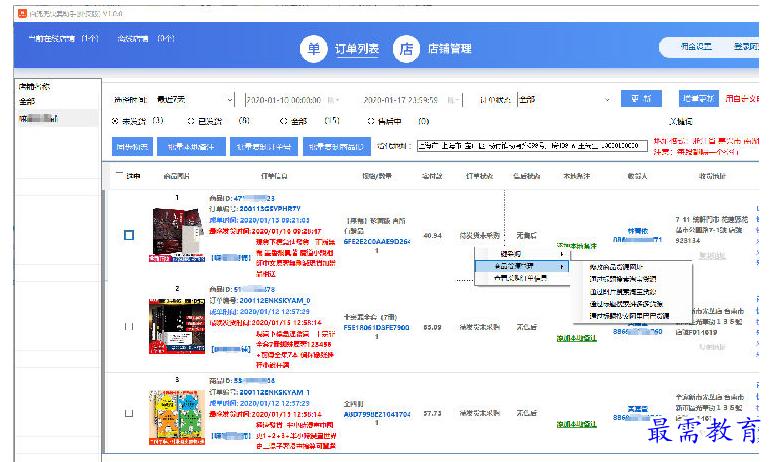Tick the checkbox for order row 3
The image size is (769, 462).
coord(129,413)
